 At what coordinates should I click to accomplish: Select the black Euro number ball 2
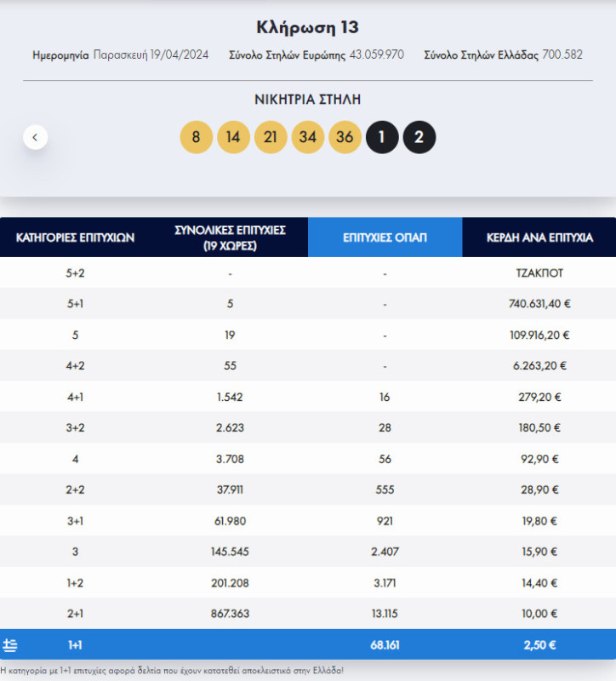[419, 137]
